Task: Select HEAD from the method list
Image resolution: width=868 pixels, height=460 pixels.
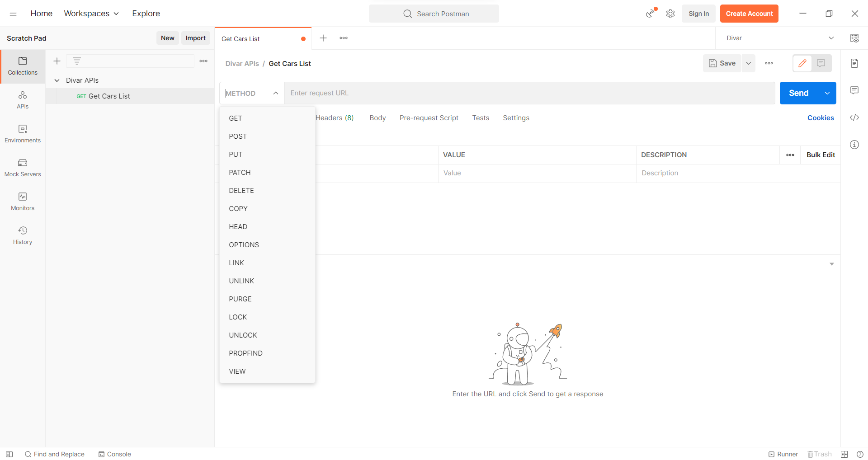Action: tap(267, 227)
